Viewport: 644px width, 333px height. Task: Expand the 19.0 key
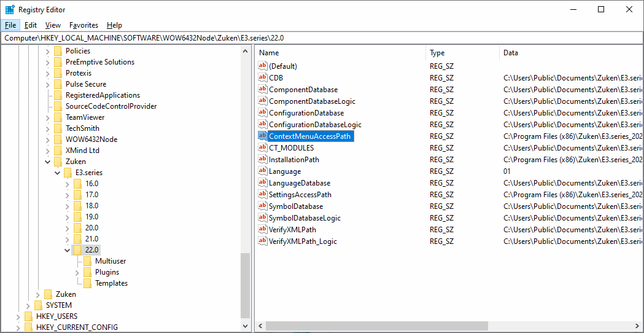[68, 217]
